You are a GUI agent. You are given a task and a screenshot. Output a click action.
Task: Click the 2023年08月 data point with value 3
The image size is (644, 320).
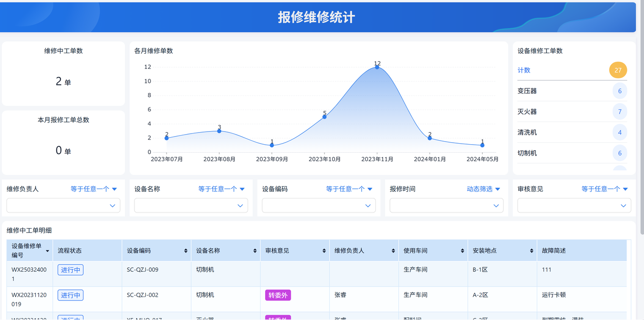point(219,131)
